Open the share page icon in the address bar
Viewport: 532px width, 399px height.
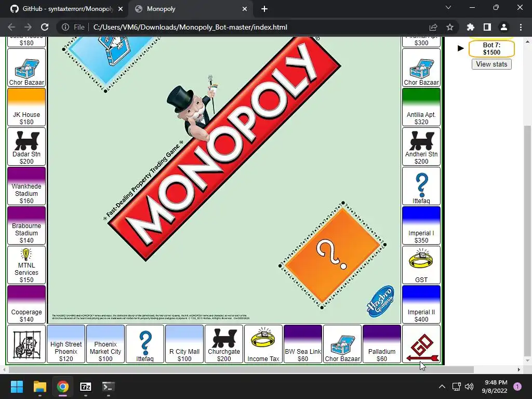tap(433, 27)
